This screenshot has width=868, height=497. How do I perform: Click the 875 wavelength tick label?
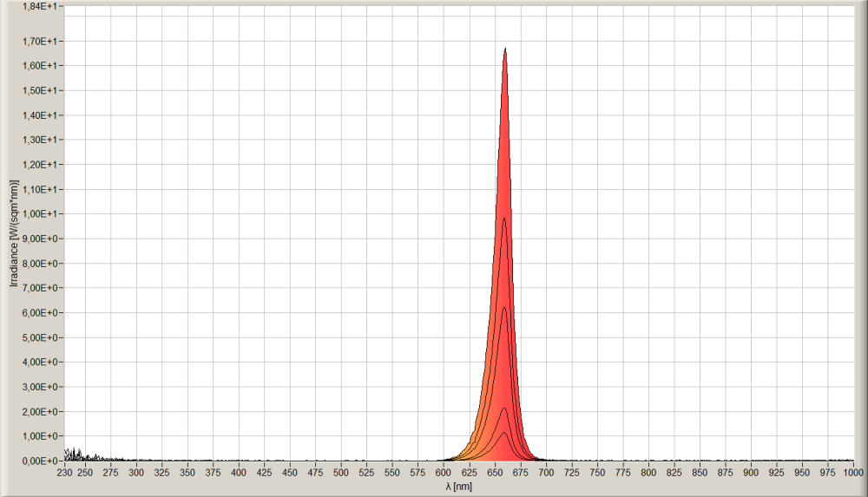[x=725, y=473]
